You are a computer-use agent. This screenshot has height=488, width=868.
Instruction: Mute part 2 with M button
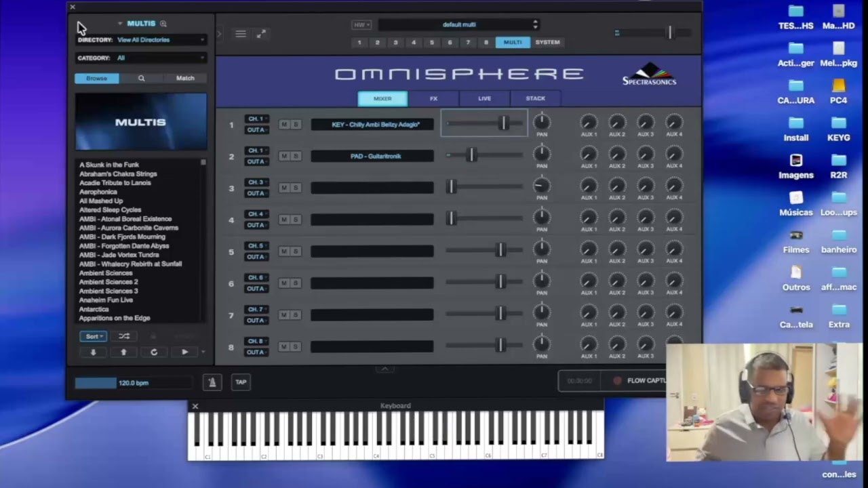[284, 156]
